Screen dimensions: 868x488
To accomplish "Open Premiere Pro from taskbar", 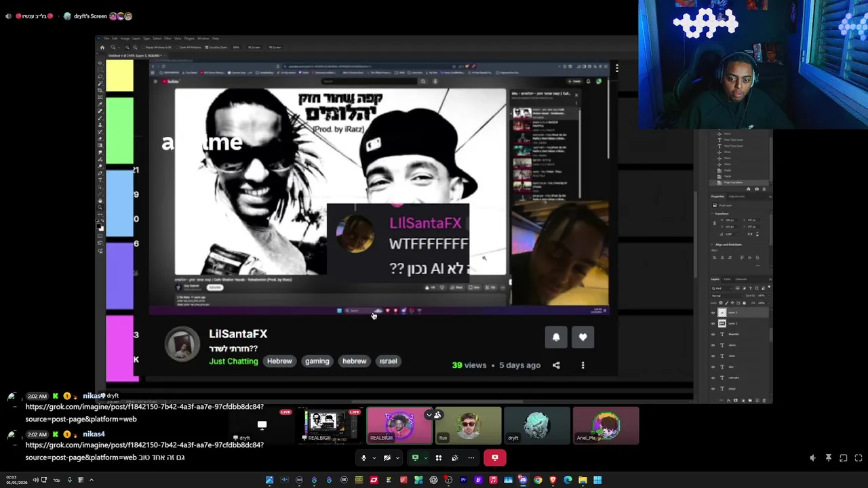I will click(x=463, y=480).
